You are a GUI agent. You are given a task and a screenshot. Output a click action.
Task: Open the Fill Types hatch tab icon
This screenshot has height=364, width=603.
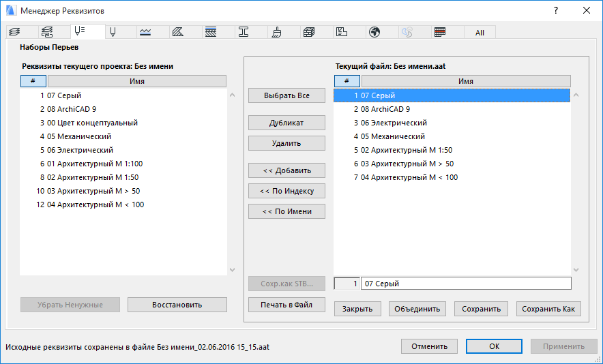[x=178, y=32]
